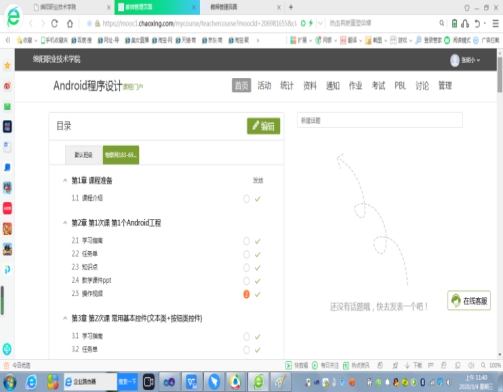Open the new tab plus icon

[x=291, y=7]
